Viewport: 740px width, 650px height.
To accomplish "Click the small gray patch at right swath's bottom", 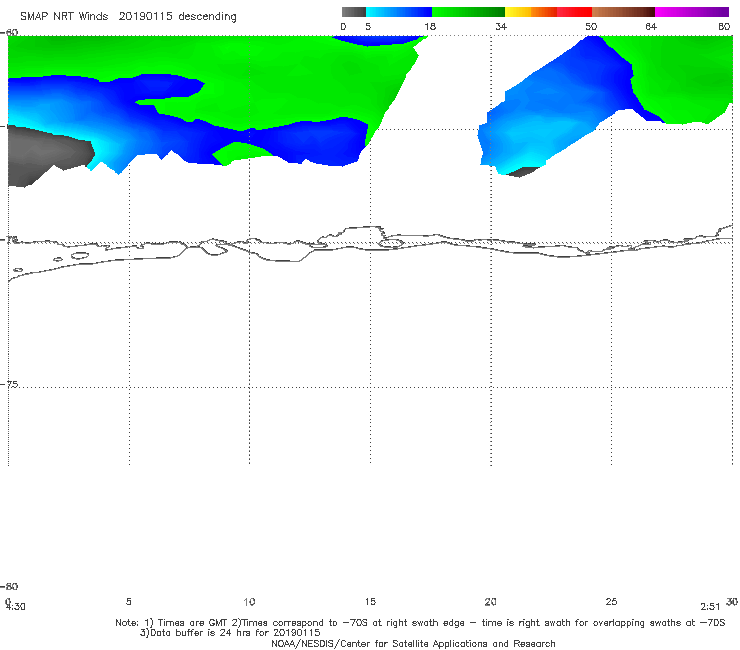I will (523, 172).
